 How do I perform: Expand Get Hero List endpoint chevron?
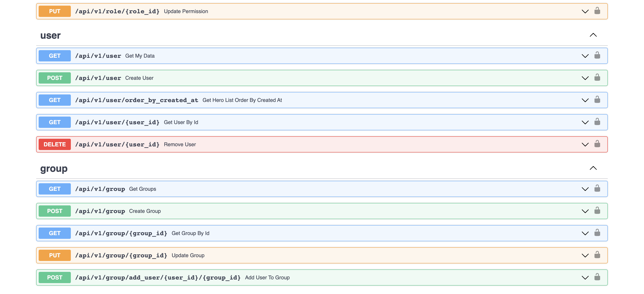click(x=585, y=100)
